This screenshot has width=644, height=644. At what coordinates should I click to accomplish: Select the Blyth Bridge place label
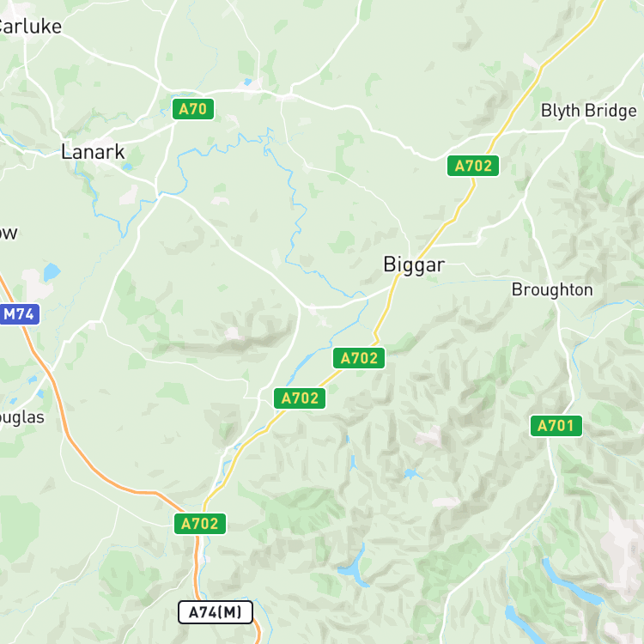[x=588, y=111]
